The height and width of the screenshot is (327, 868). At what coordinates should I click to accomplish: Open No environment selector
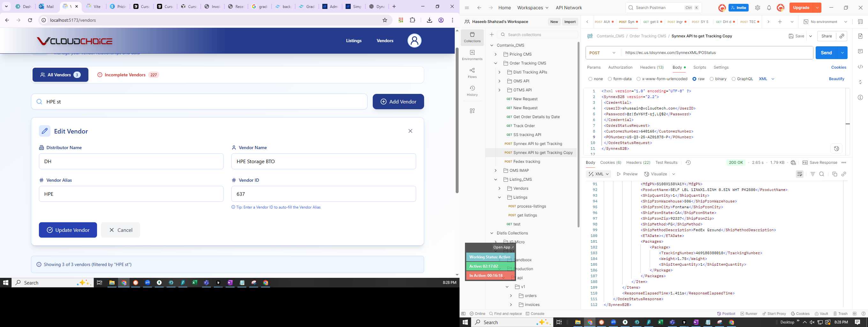tap(825, 22)
